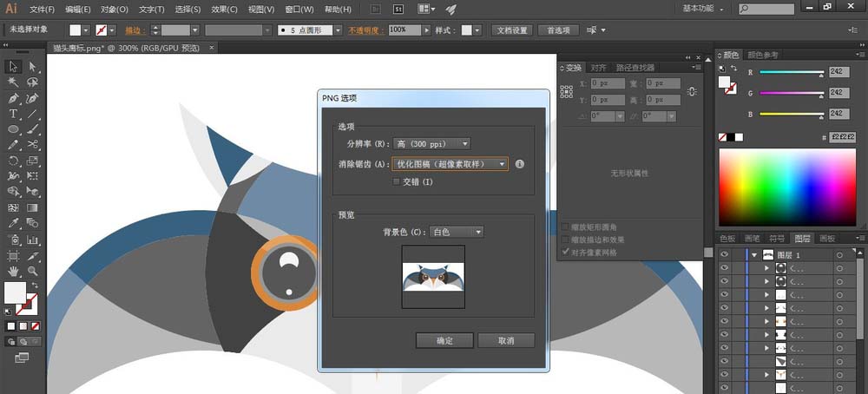The height and width of the screenshot is (394, 868).
Task: Click the swap fill and stroke arrow in toolbox
Action: point(35,286)
